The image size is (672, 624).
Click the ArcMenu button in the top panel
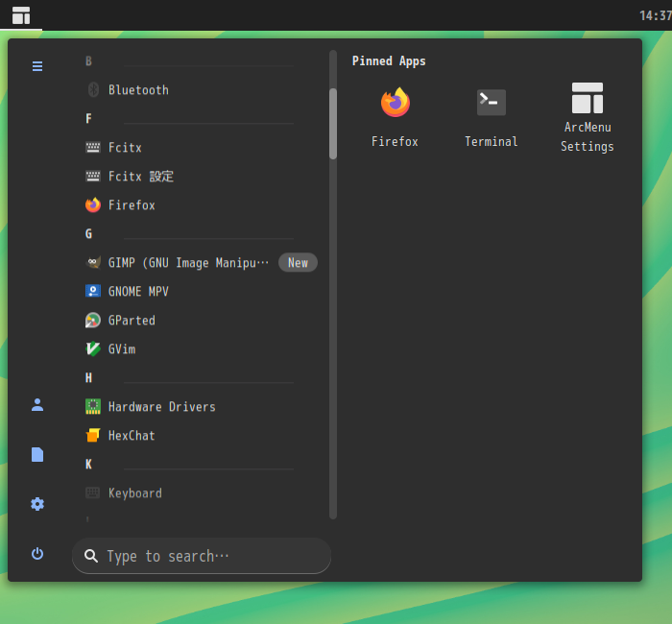pos(21,15)
